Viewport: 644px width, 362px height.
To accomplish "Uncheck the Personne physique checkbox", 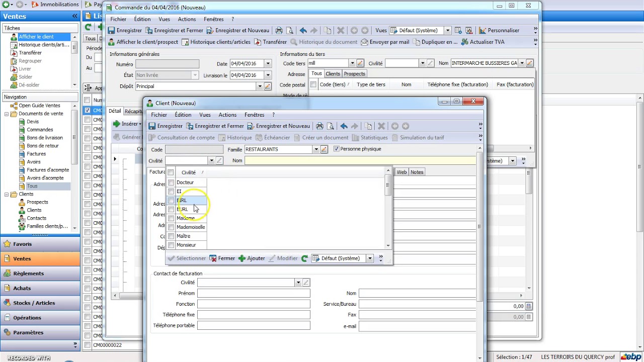I will pos(337,149).
